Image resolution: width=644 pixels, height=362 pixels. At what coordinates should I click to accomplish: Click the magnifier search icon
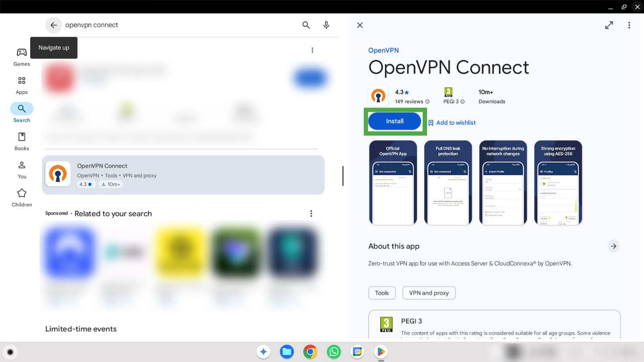point(306,25)
